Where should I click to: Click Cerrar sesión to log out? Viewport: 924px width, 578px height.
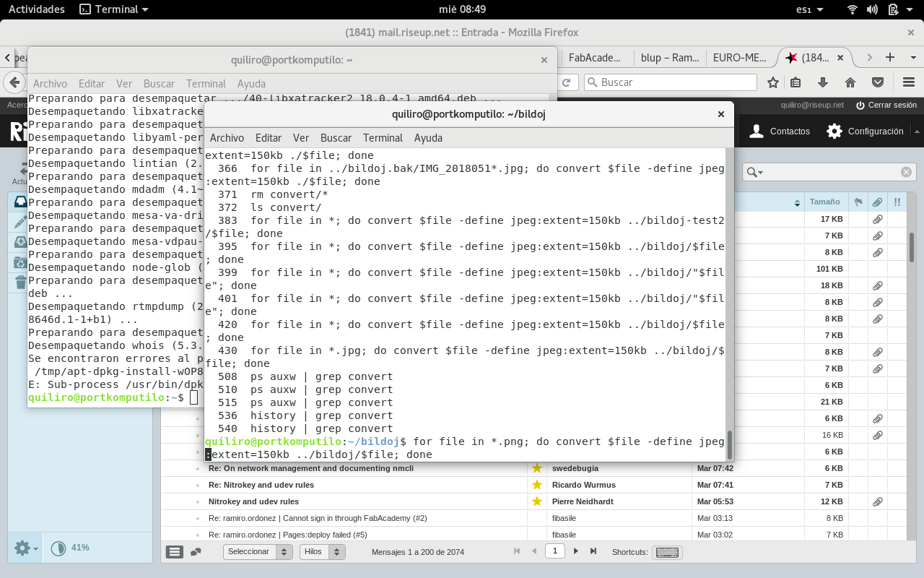(886, 105)
